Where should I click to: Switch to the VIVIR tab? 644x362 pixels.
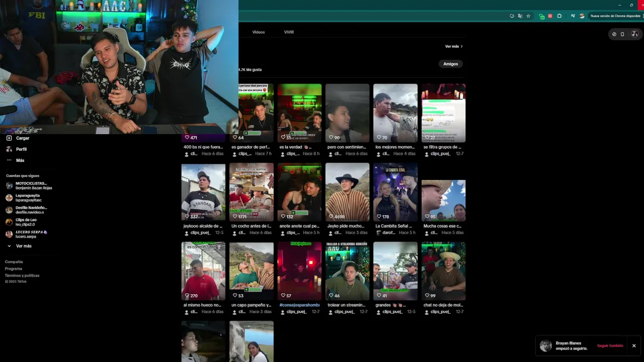(289, 32)
